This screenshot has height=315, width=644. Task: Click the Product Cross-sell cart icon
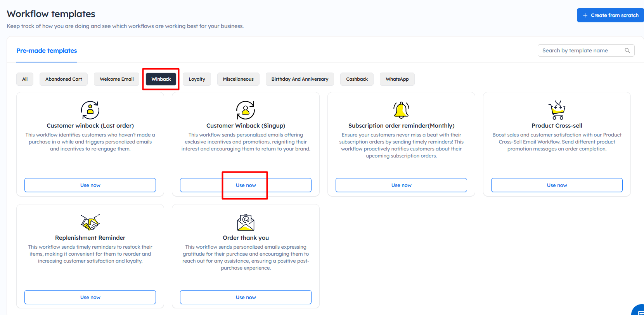pyautogui.click(x=557, y=110)
